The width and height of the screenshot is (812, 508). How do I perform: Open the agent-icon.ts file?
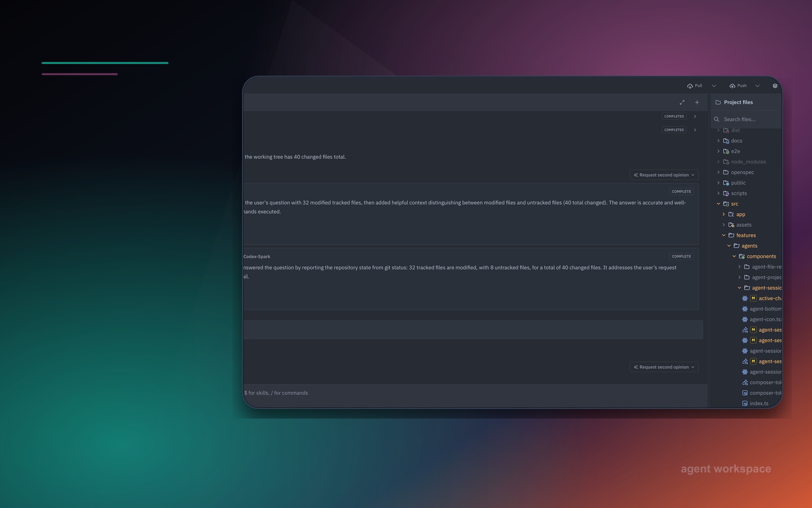click(765, 320)
